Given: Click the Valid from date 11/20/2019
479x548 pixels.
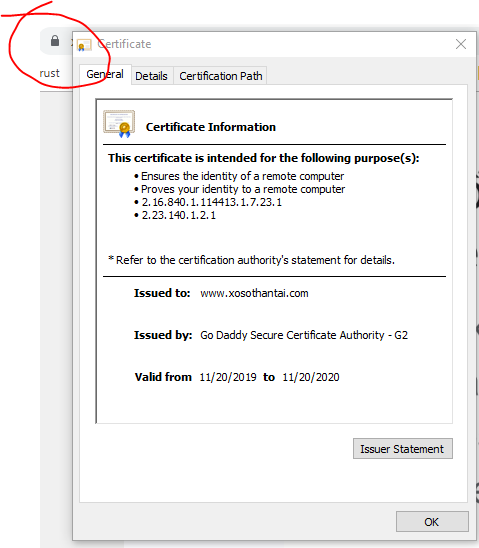Looking at the screenshot, I should [228, 377].
